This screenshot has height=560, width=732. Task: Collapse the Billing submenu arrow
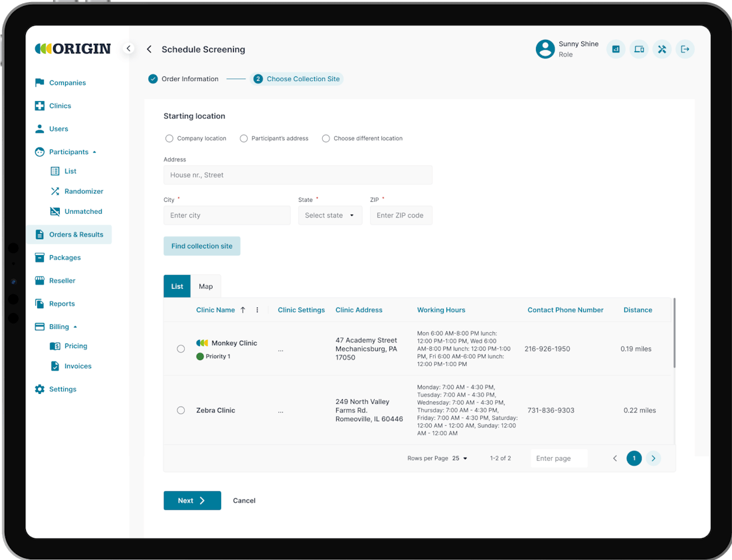[75, 327]
